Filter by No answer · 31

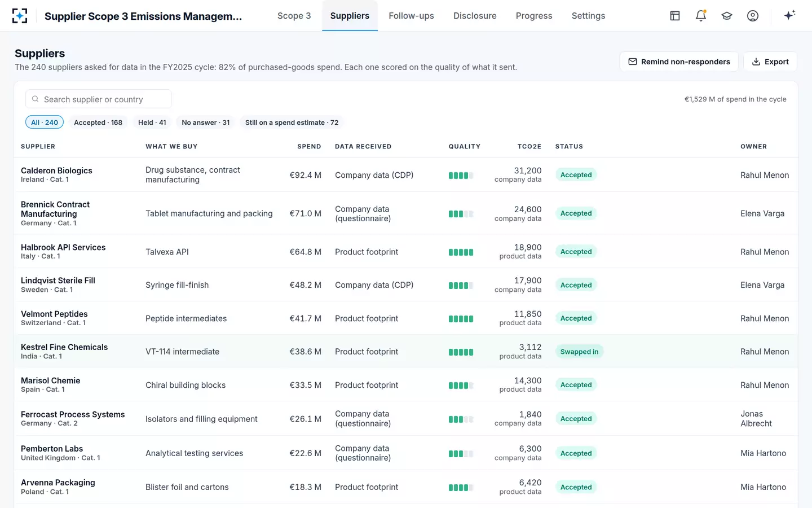(x=206, y=122)
